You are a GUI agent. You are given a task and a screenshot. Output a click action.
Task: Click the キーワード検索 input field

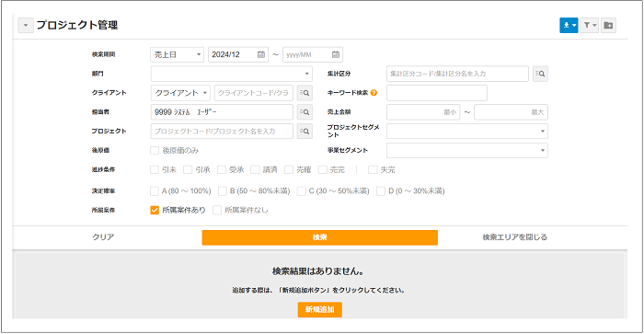tap(437, 93)
